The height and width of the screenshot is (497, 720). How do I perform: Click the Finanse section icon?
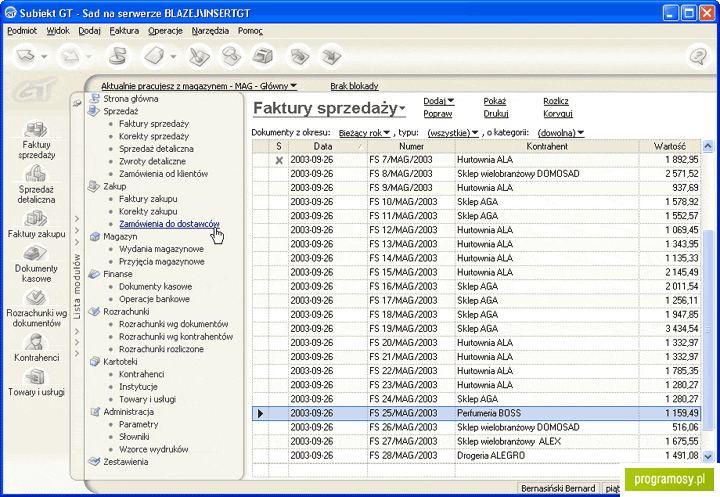(x=94, y=274)
